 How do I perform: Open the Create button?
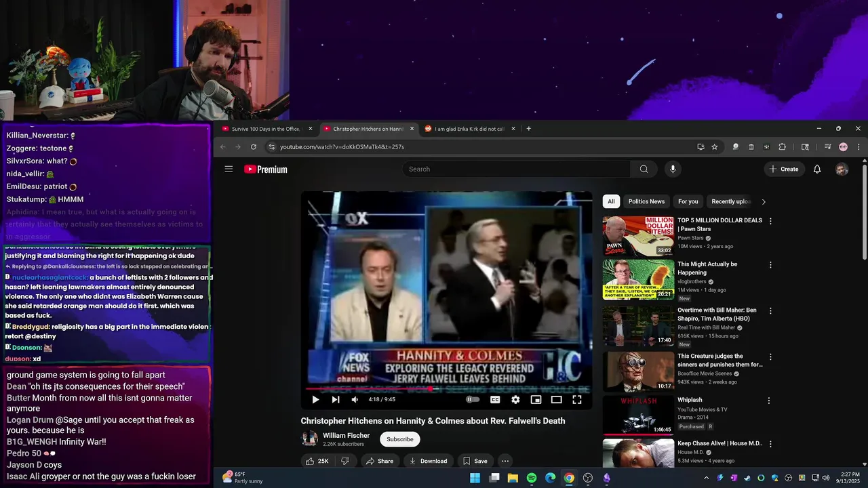pos(784,169)
